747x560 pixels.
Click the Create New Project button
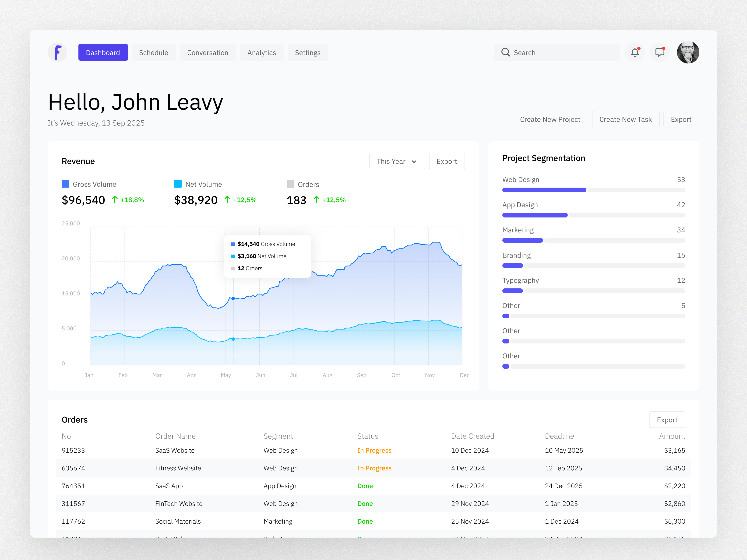550,119
